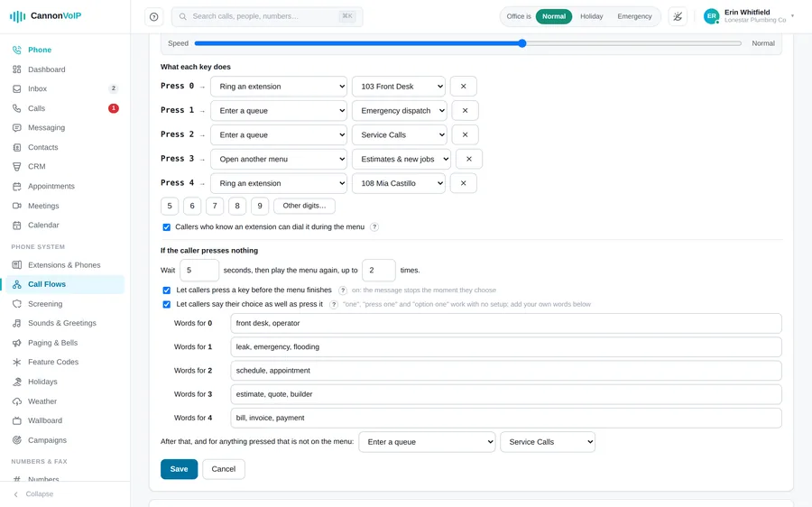812x507 pixels.
Task: Click the search calls, people, numbers field
Action: (267, 16)
